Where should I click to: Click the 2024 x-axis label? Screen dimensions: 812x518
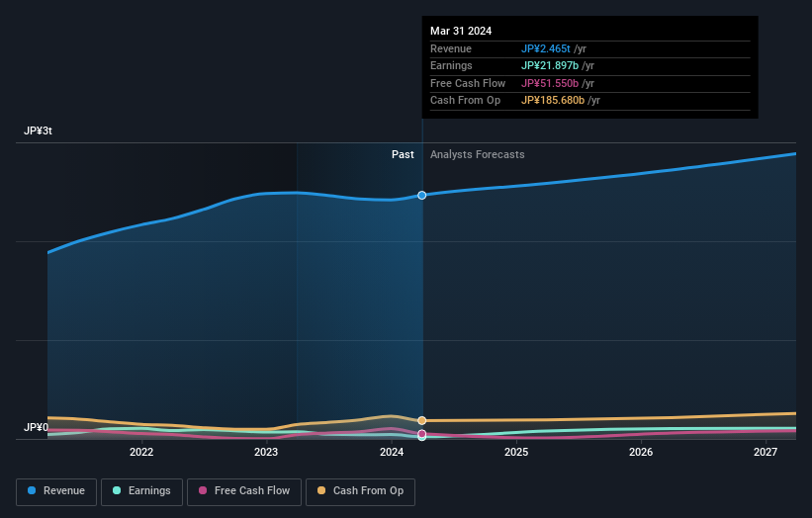tap(392, 453)
